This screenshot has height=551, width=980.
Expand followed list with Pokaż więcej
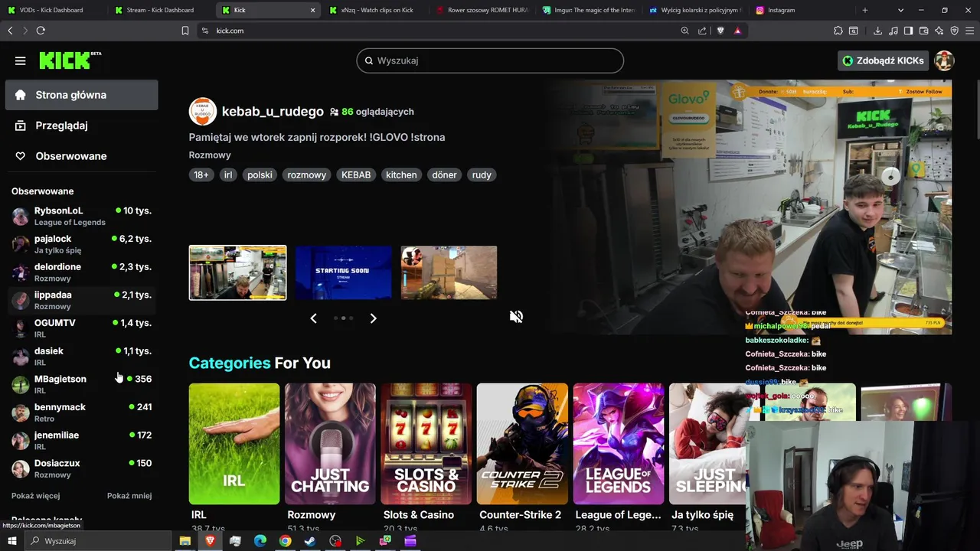(35, 496)
